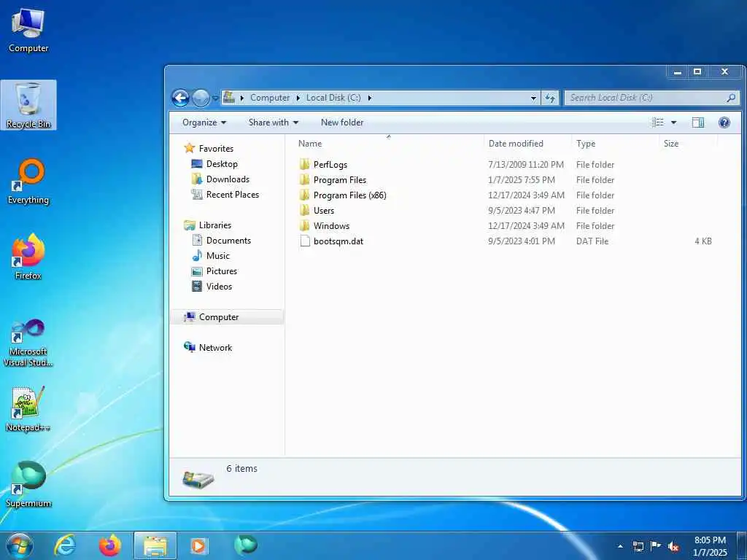
Task: Open the Videos library
Action: click(x=212, y=286)
